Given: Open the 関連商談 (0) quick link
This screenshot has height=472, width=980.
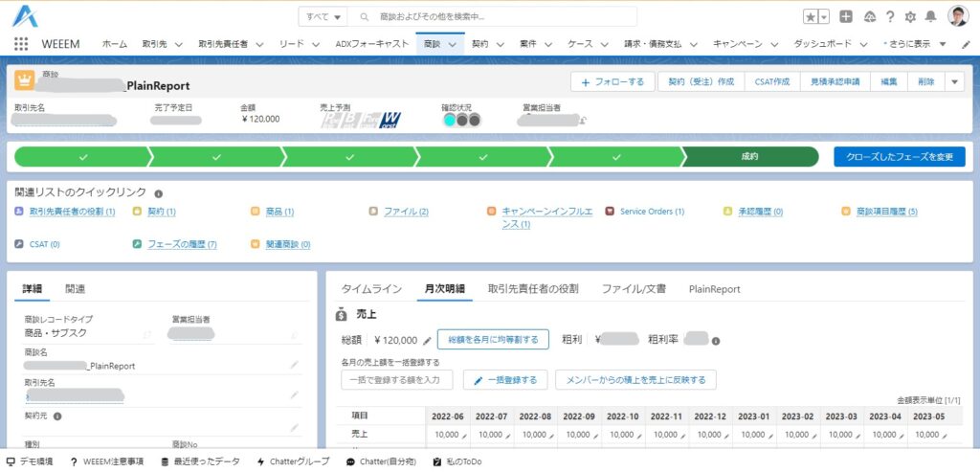Looking at the screenshot, I should click(287, 244).
